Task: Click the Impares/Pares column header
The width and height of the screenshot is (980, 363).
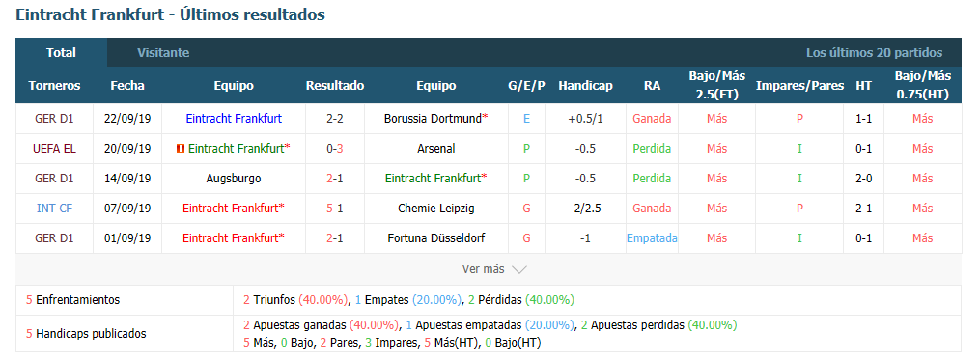Action: pyautogui.click(x=800, y=86)
